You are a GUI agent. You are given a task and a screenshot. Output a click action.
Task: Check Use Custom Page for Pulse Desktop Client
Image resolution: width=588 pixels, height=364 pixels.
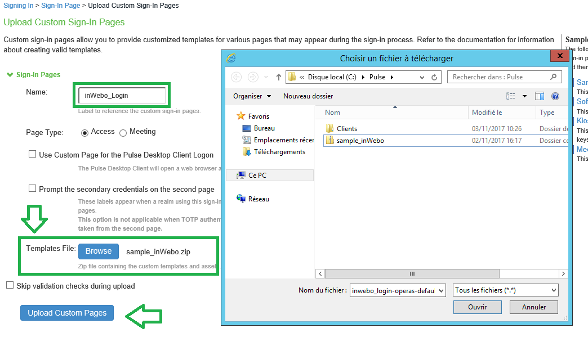coord(33,154)
